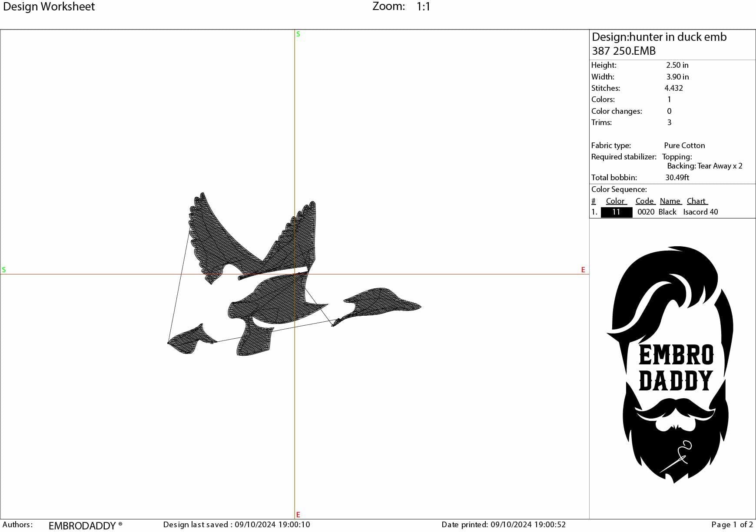Click the red E end marker on right axis
The height and width of the screenshot is (532, 756).
pos(583,269)
